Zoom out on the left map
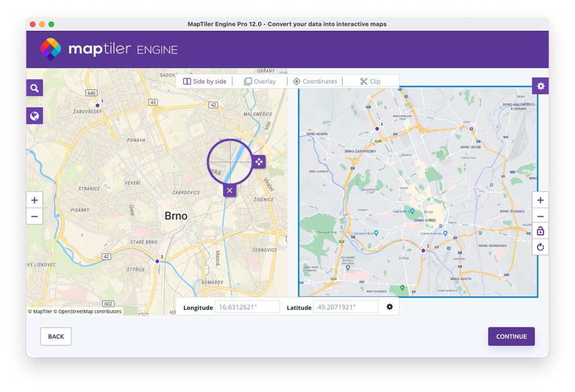575x392 pixels. pos(34,216)
